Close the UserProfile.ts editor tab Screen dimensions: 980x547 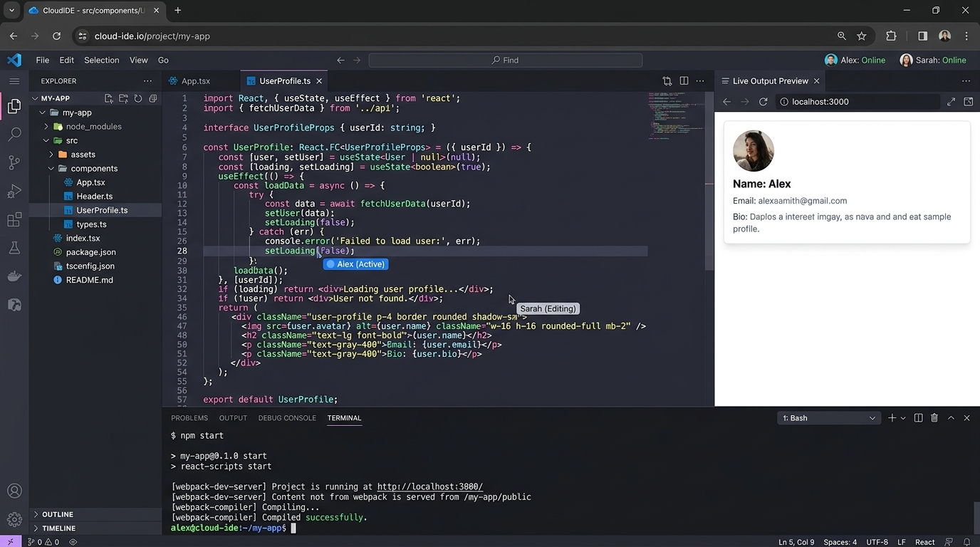coord(319,81)
